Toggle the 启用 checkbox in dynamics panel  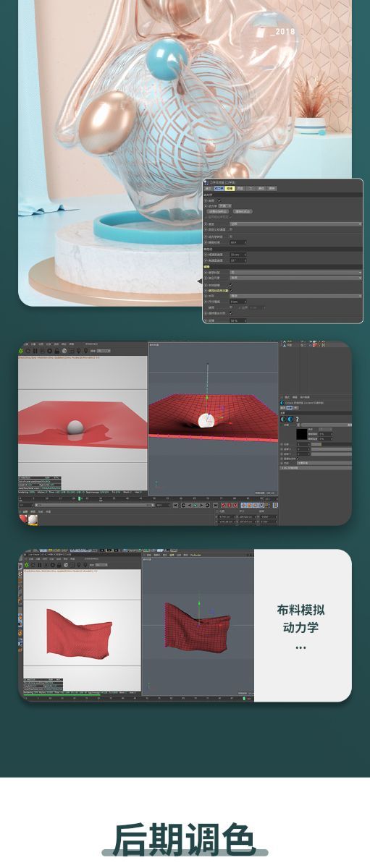pyautogui.click(x=219, y=200)
